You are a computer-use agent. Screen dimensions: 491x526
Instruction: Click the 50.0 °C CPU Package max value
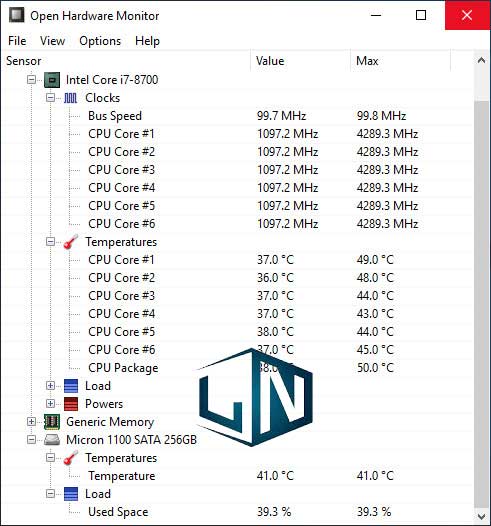pyautogui.click(x=375, y=368)
